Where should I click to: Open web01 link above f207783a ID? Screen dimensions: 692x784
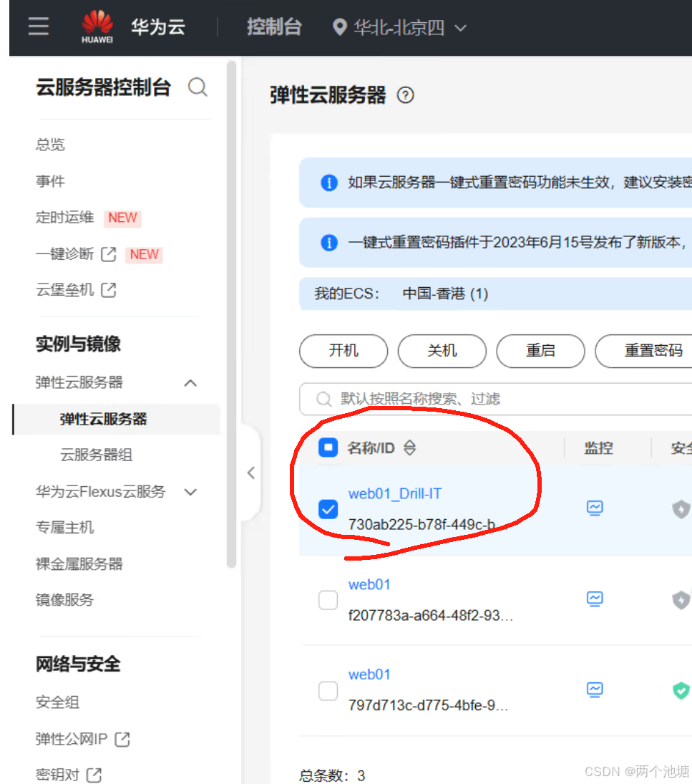point(369,584)
